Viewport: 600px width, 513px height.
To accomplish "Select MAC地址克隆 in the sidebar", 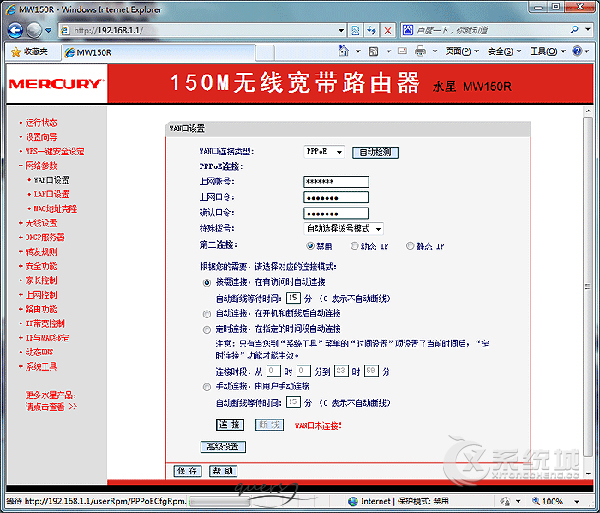I will [55, 209].
